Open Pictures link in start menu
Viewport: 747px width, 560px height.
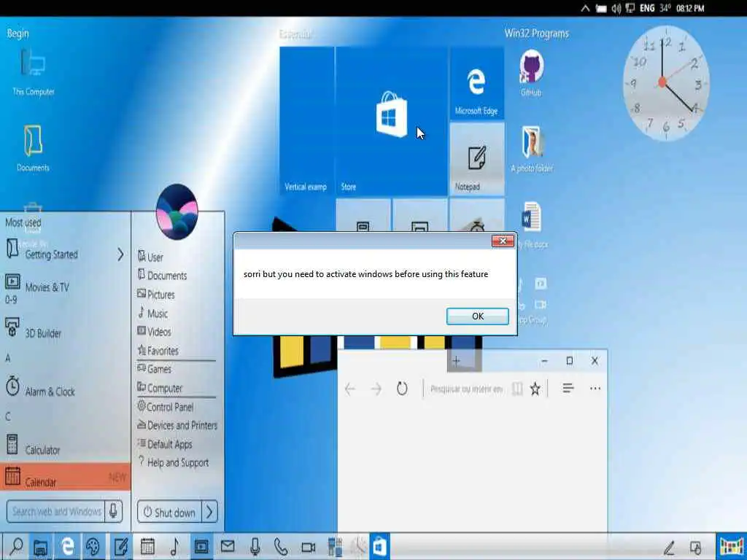pos(156,295)
